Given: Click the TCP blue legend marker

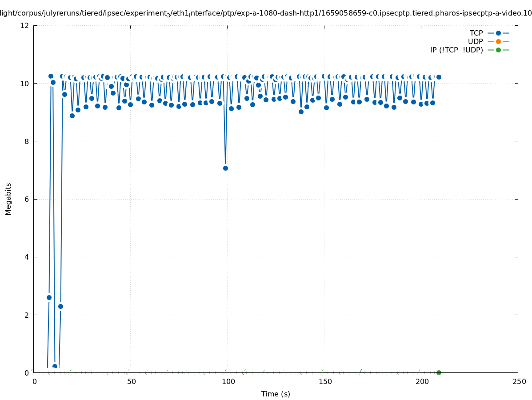Looking at the screenshot, I should coord(498,33).
